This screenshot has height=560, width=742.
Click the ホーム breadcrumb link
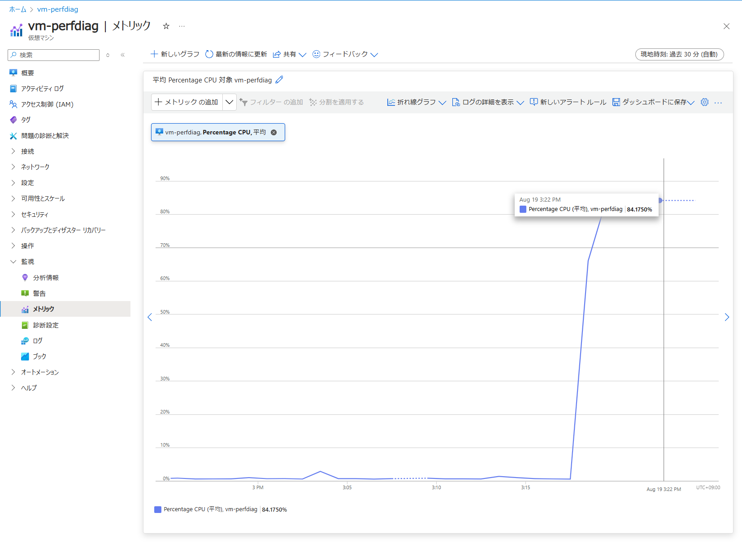tap(17, 9)
